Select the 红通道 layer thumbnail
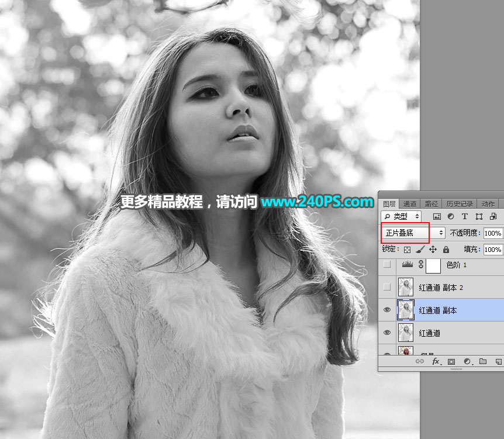This screenshot has height=439, width=504. 406,333
